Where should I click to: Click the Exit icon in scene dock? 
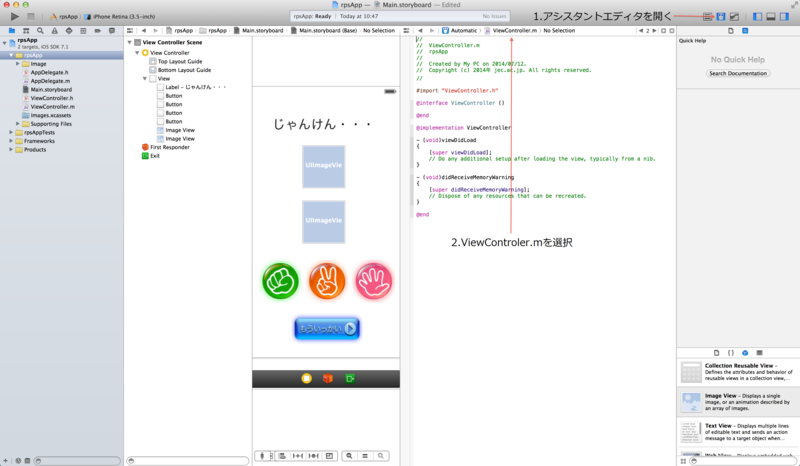pos(349,378)
